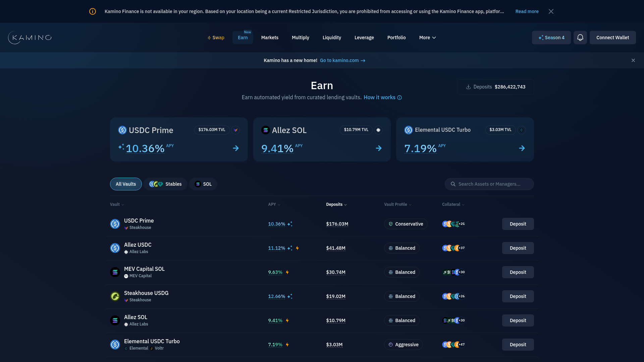Deposit into Elemental USDC Turbo vault
Viewport: 644px width, 362px height.
[518, 345]
